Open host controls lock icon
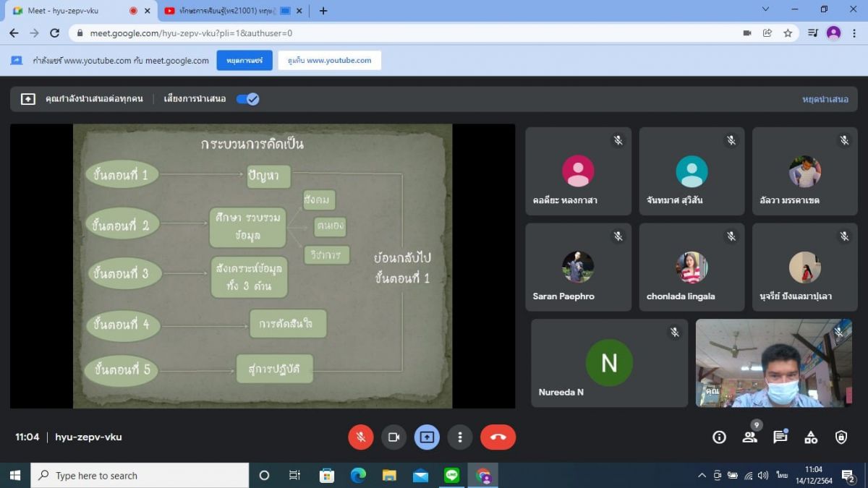Image resolution: width=868 pixels, height=488 pixels. click(x=841, y=437)
